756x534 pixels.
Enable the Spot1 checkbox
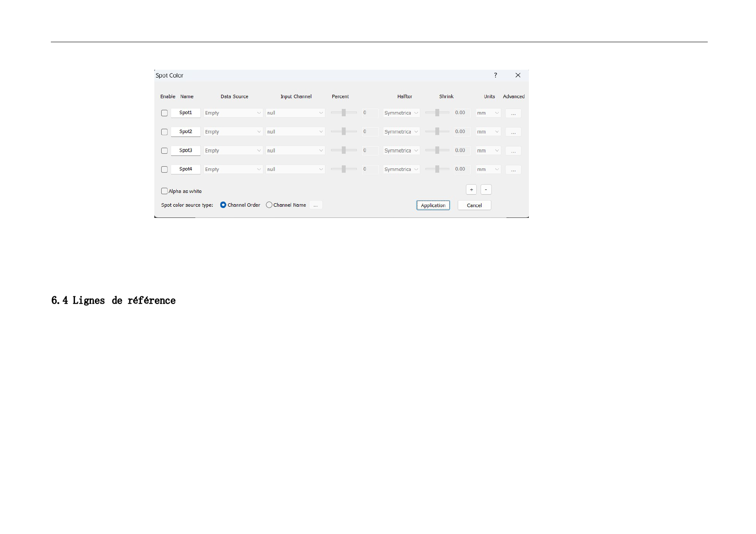tap(164, 113)
